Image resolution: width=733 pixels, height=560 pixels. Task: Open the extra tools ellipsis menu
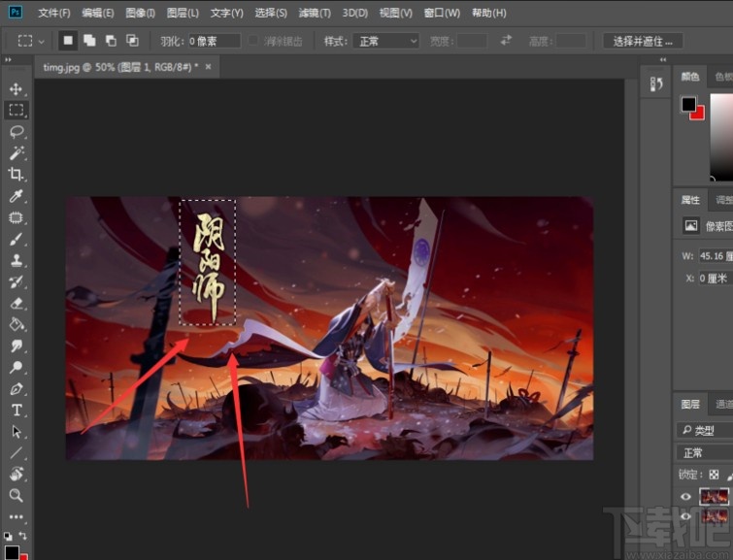[x=16, y=516]
